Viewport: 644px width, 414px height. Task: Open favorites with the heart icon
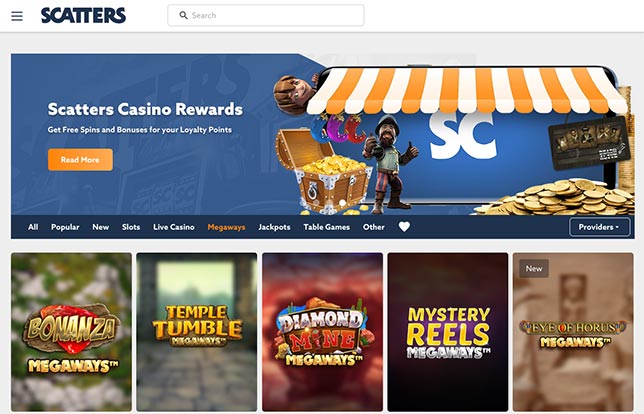pyautogui.click(x=404, y=227)
